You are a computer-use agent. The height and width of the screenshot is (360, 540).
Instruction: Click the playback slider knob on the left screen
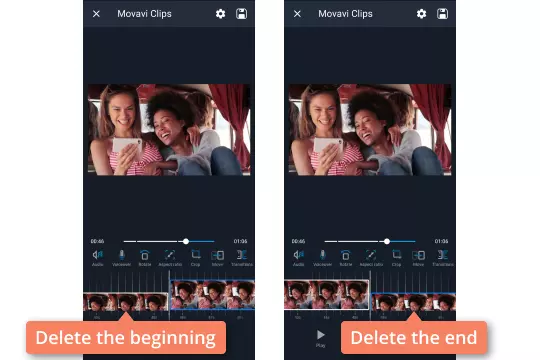click(x=186, y=241)
